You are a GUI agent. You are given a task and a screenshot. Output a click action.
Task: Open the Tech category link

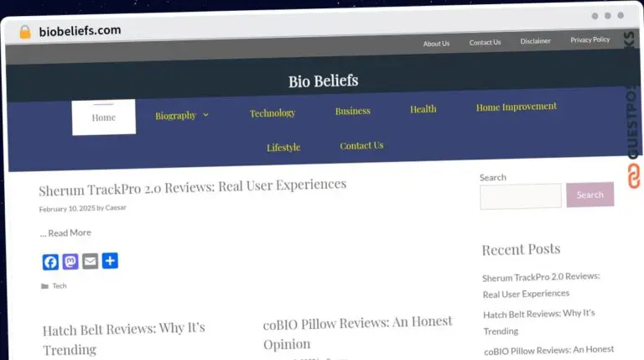coord(60,285)
